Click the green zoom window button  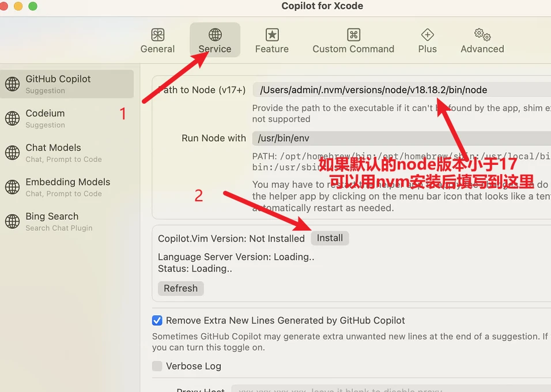[33, 6]
